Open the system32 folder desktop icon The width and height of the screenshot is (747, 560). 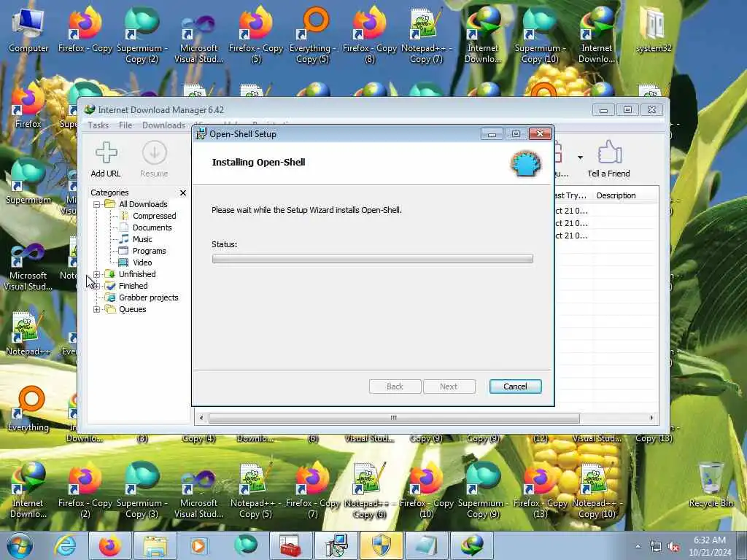(x=654, y=30)
